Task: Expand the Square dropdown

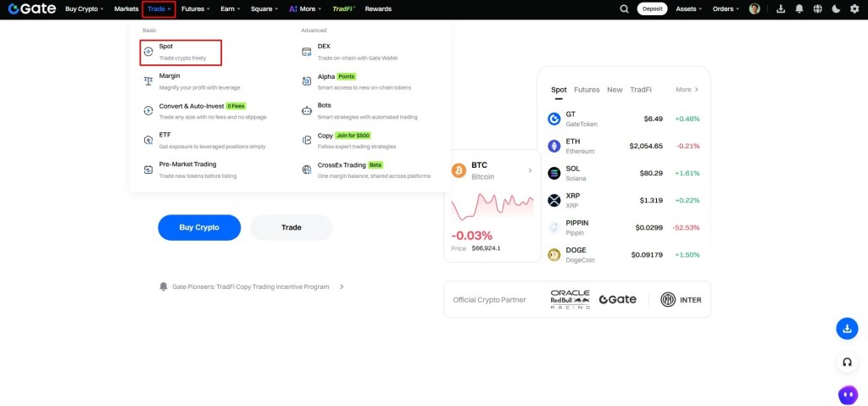Action: 264,8
